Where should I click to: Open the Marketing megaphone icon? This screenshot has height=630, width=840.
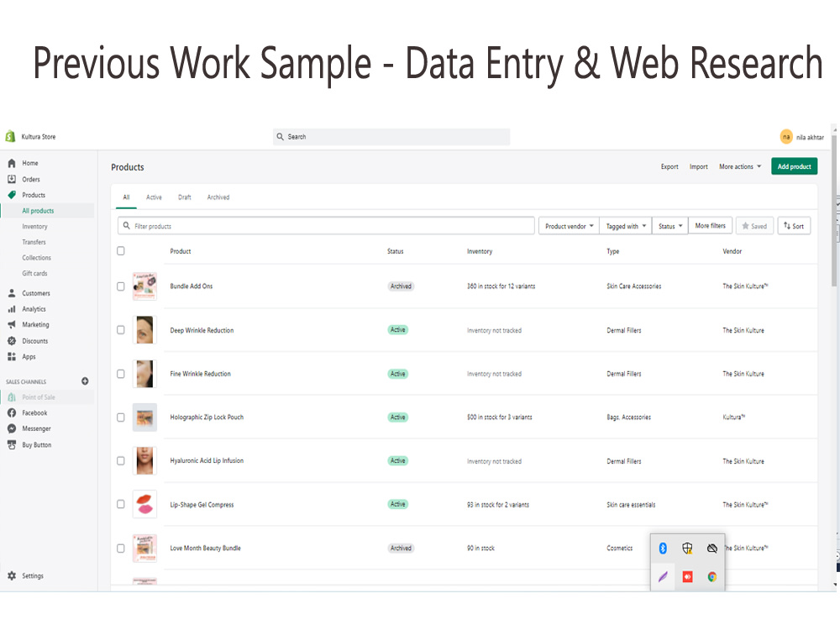11,324
